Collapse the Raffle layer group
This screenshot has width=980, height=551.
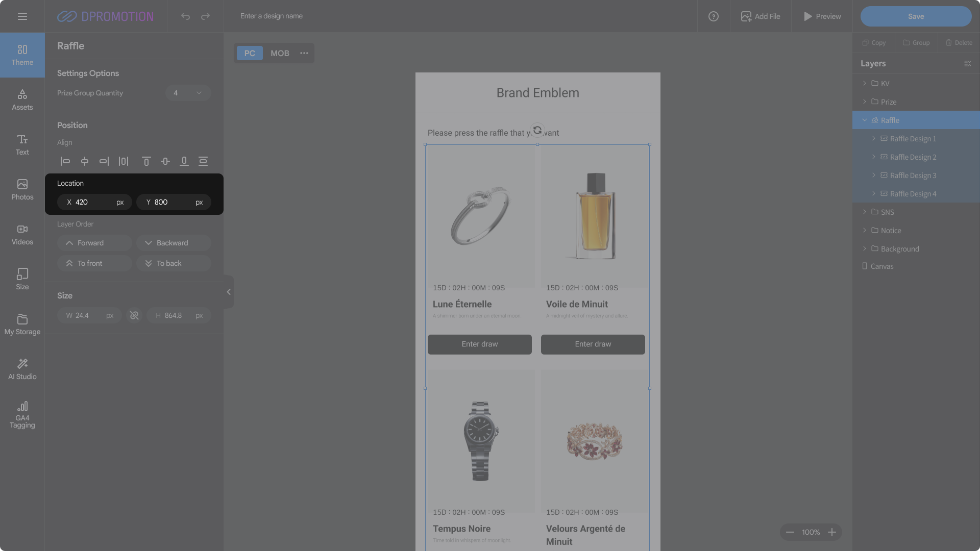coord(864,120)
